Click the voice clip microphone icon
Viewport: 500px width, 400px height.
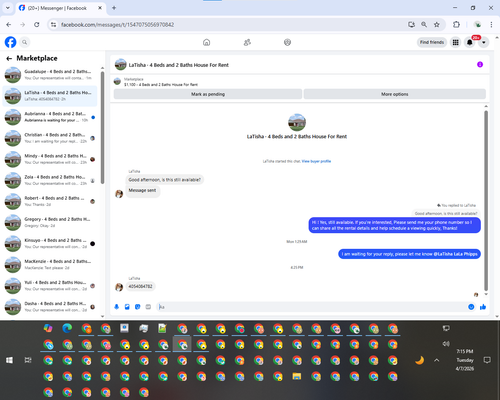coord(117,307)
